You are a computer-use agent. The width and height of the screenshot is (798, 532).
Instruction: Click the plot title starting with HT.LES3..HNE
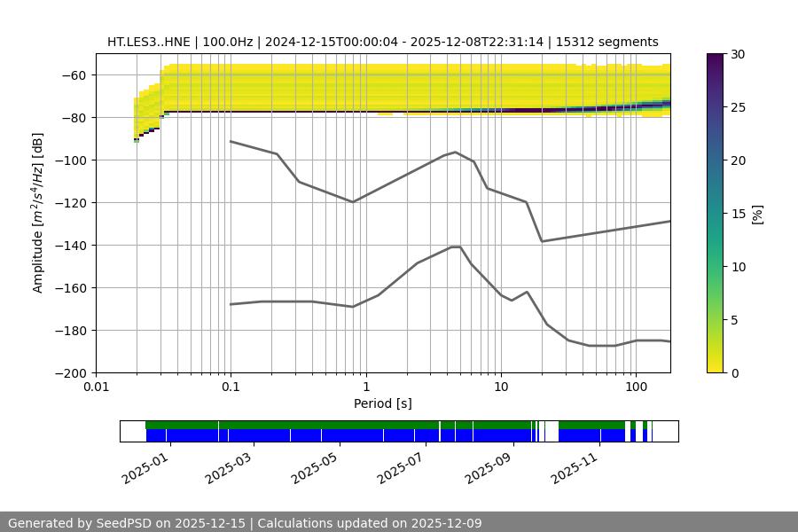point(382,42)
